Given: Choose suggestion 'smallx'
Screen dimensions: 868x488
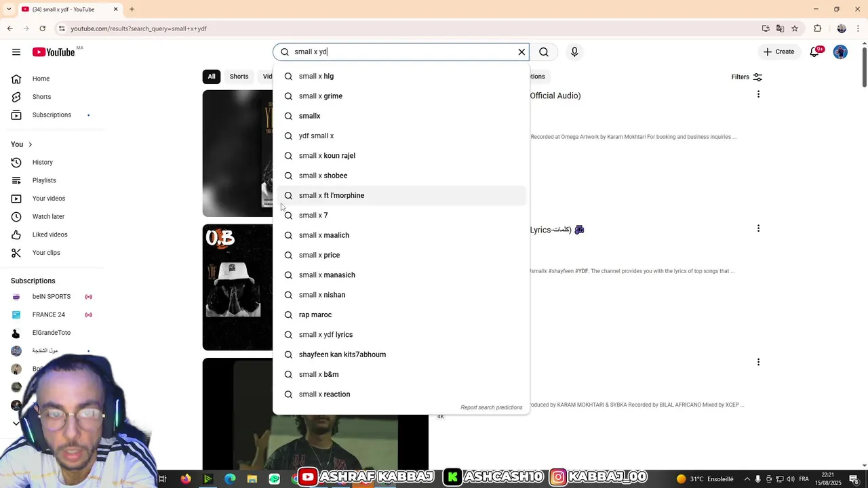Looking at the screenshot, I should [x=401, y=116].
